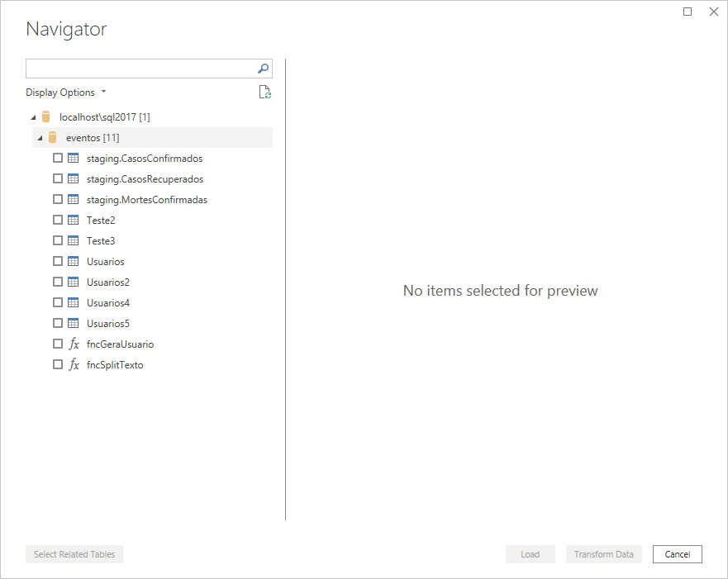Click table icon beside Teste2

[x=74, y=220]
